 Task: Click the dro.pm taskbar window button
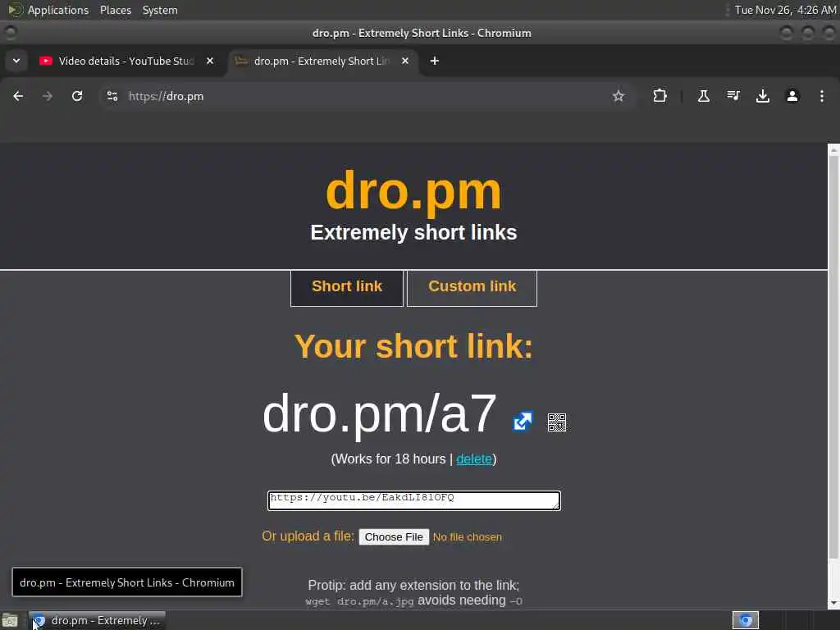click(x=98, y=620)
